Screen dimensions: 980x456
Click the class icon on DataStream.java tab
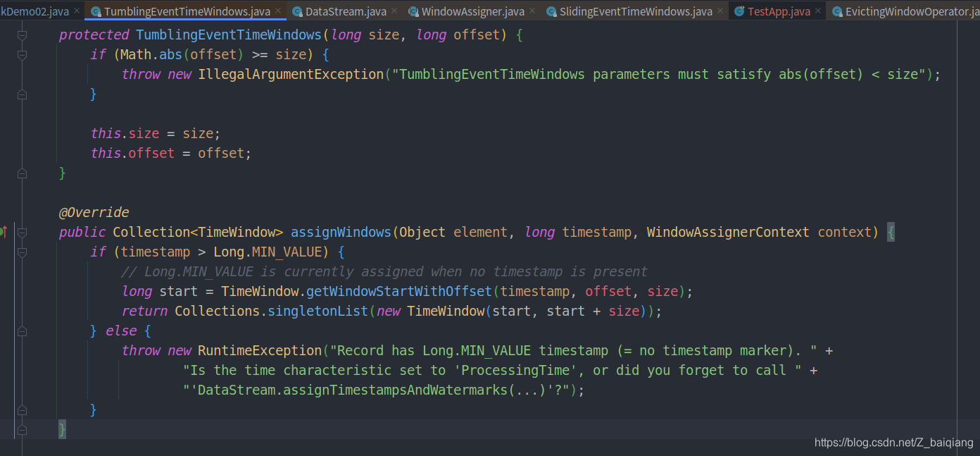pyautogui.click(x=297, y=11)
